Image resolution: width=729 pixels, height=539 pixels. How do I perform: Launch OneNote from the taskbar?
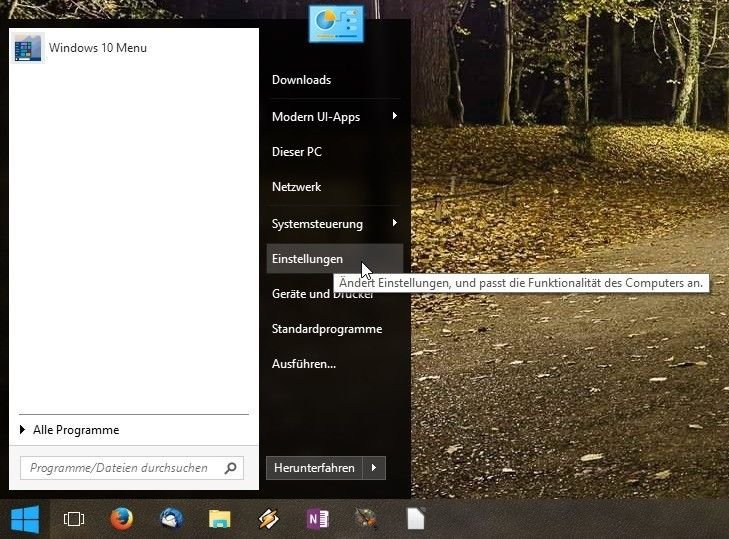[x=318, y=519]
